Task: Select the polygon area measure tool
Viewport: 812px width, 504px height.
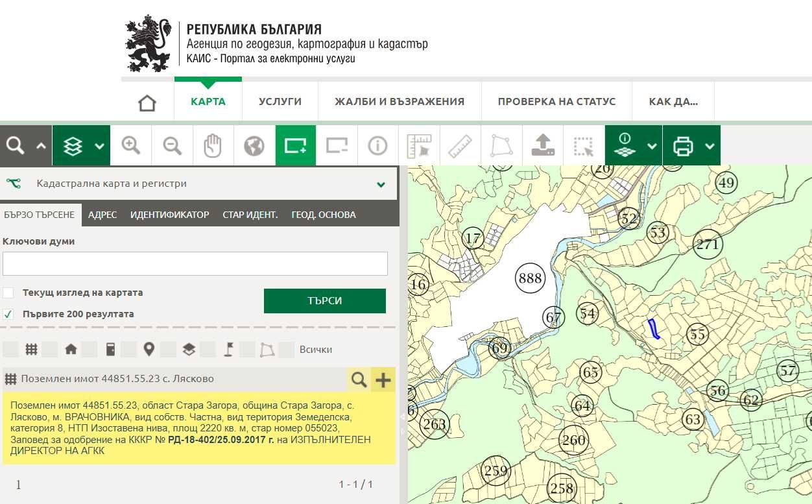Action: 501,145
